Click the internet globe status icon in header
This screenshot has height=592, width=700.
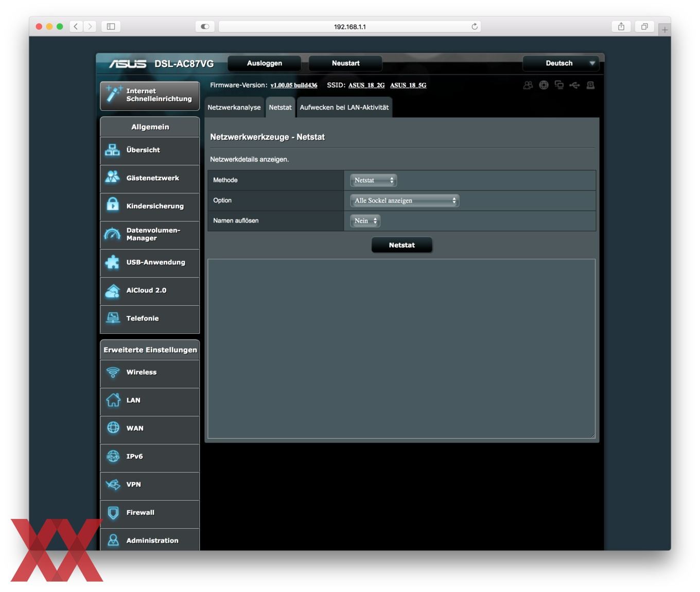[544, 85]
